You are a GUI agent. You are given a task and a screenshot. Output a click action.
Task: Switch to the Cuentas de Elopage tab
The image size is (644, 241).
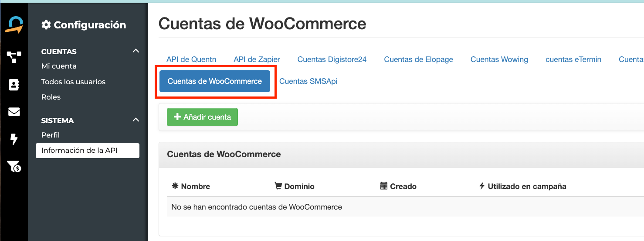point(419,59)
